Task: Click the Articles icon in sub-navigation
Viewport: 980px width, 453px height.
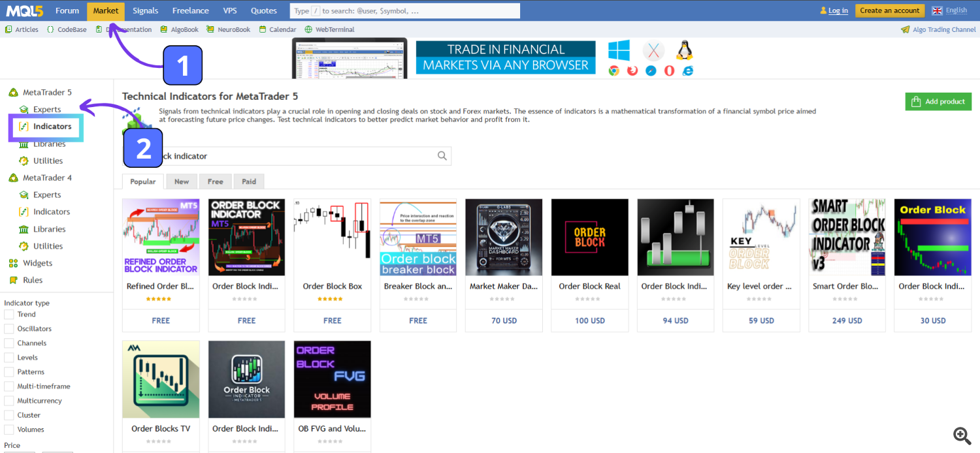Action: click(x=8, y=29)
